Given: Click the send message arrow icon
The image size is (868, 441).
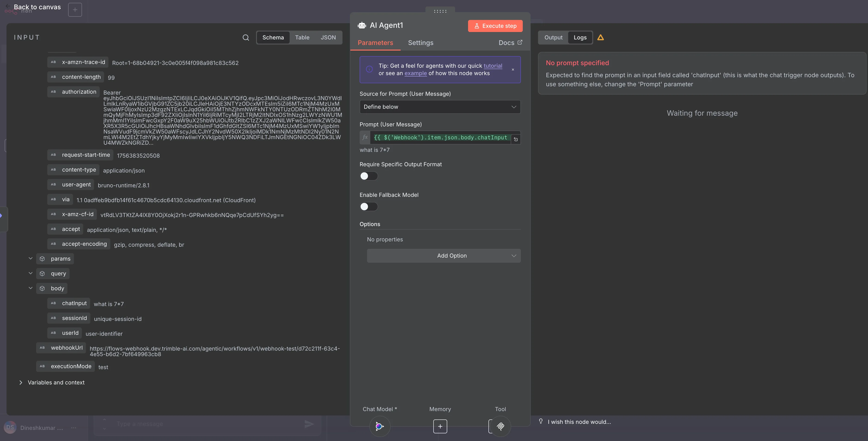Looking at the screenshot, I should click(309, 424).
